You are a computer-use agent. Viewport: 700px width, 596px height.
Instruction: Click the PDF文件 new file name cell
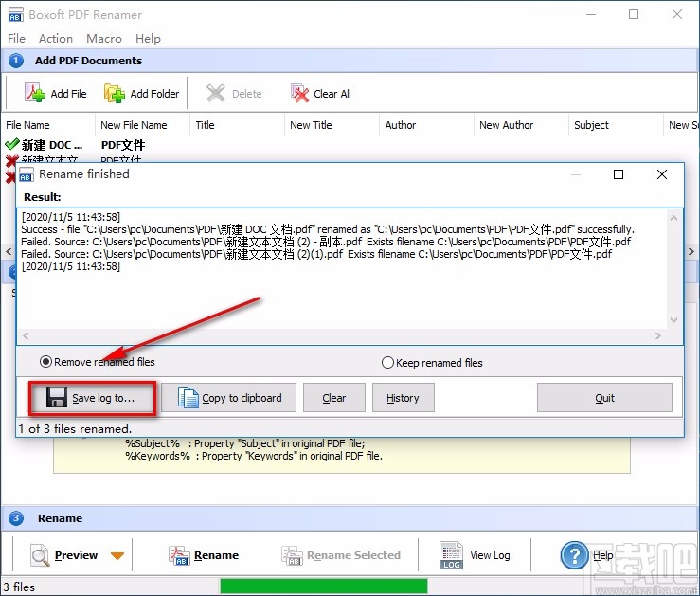123,145
